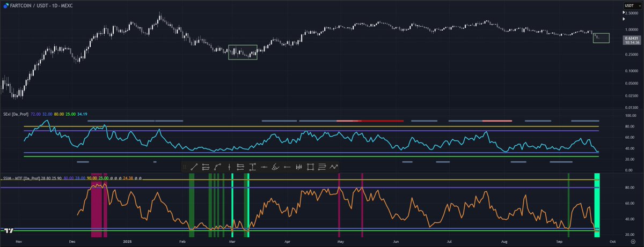
Task: Choose the Horizontal Line drawing tool
Action: tap(264, 167)
